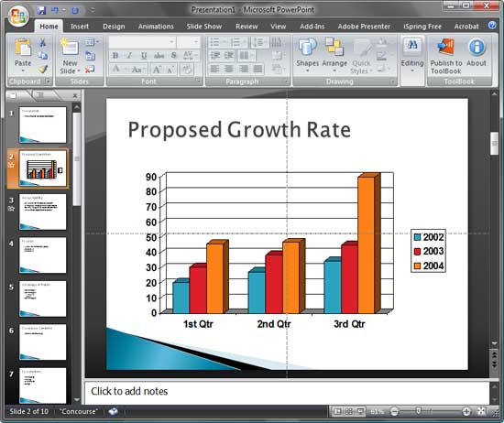
Task: Click the Shapes gallery icon
Action: tap(307, 48)
